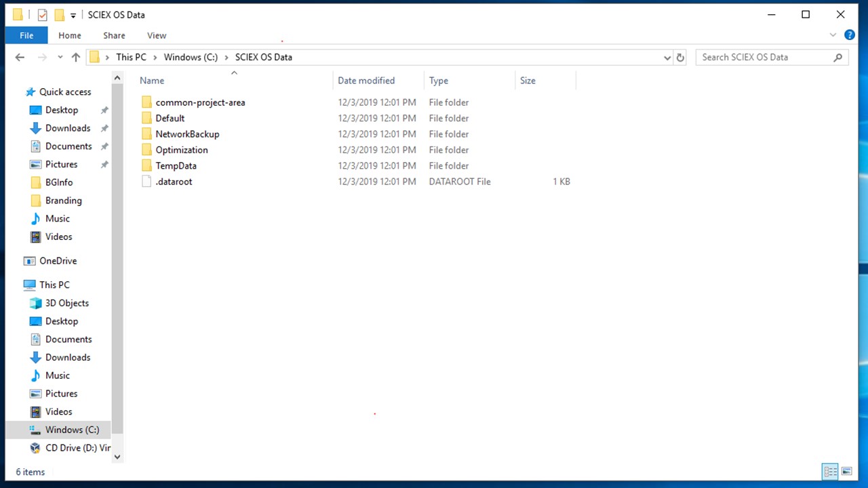Select the NetworkBackup folder icon
The width and height of the screenshot is (868, 488).
(x=146, y=134)
